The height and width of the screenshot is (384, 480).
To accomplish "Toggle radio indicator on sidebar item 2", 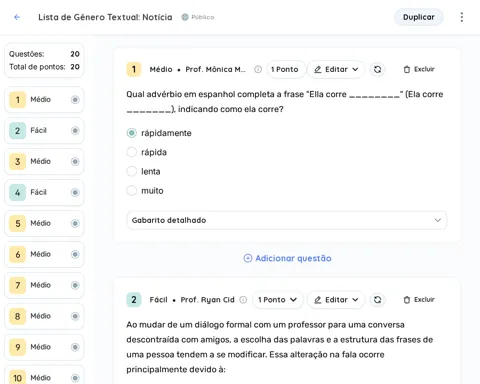I will (x=75, y=131).
